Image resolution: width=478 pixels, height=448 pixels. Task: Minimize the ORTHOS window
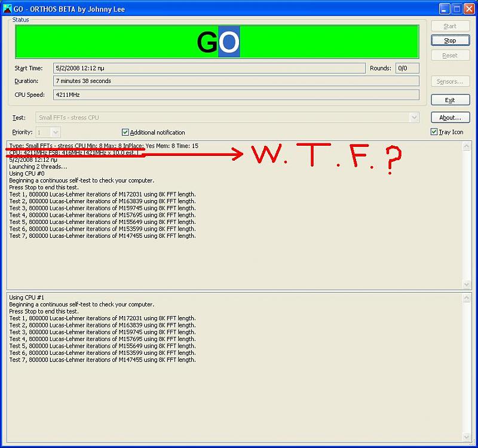(444, 9)
